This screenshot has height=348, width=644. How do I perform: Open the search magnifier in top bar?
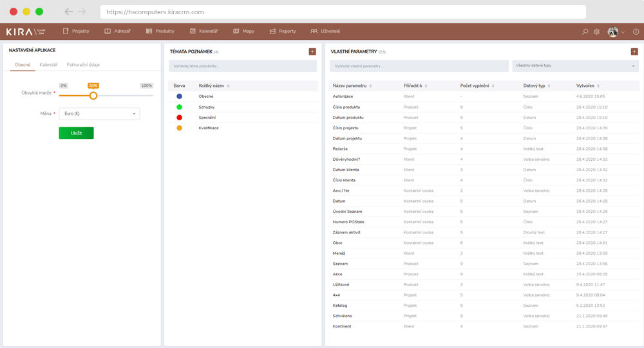coord(585,31)
